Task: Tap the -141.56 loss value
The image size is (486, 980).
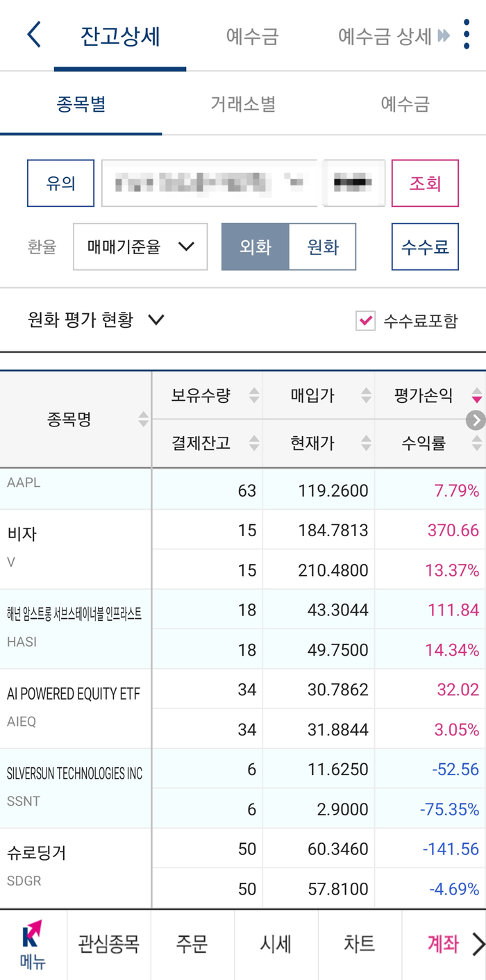Action: (451, 849)
